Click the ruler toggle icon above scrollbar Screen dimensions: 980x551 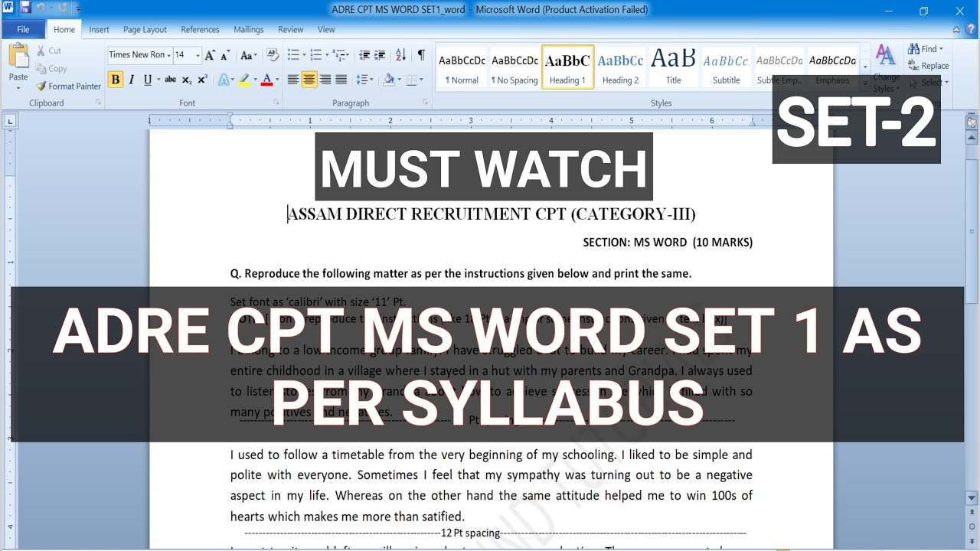click(972, 121)
